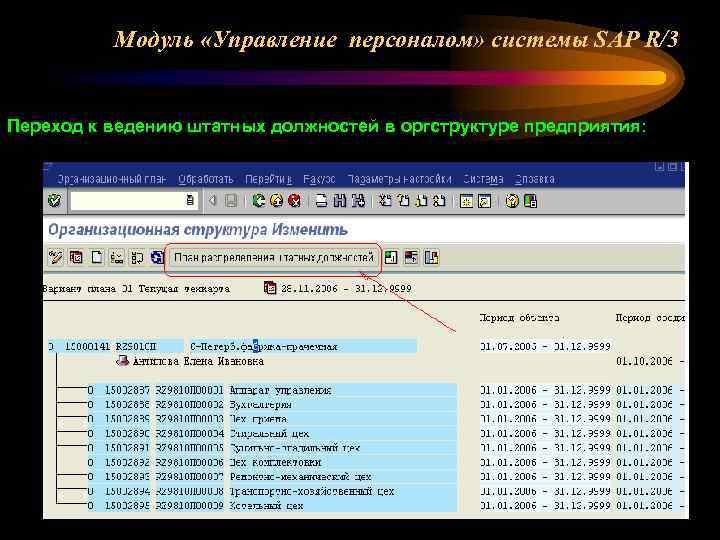
Task: Click the blue Refresh icon
Action: click(x=157, y=257)
